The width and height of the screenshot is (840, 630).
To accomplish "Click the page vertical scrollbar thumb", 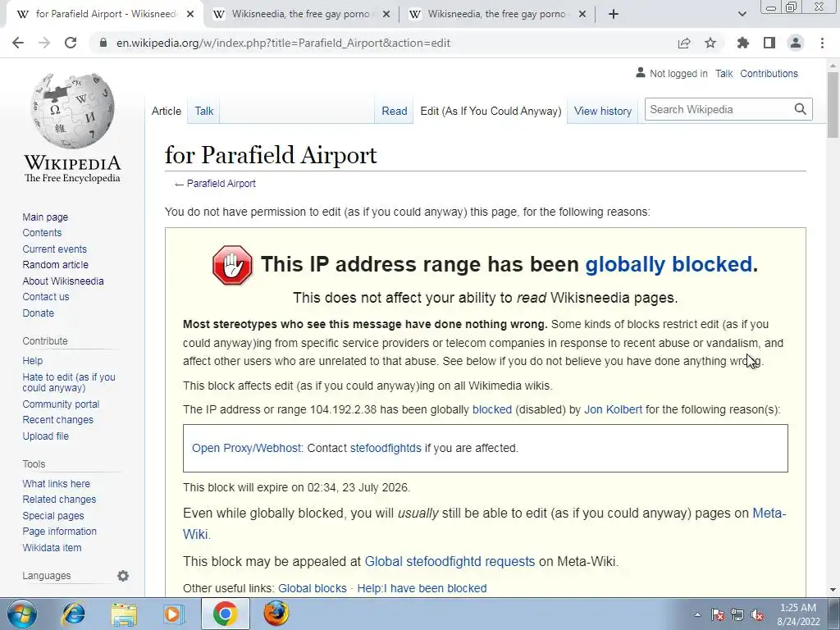I will (833, 105).
